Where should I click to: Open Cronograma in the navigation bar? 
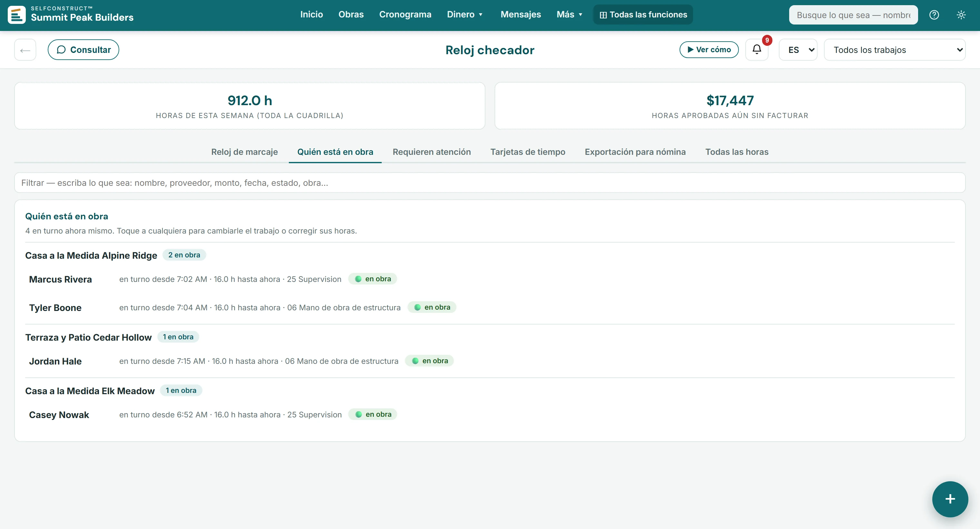tap(405, 15)
